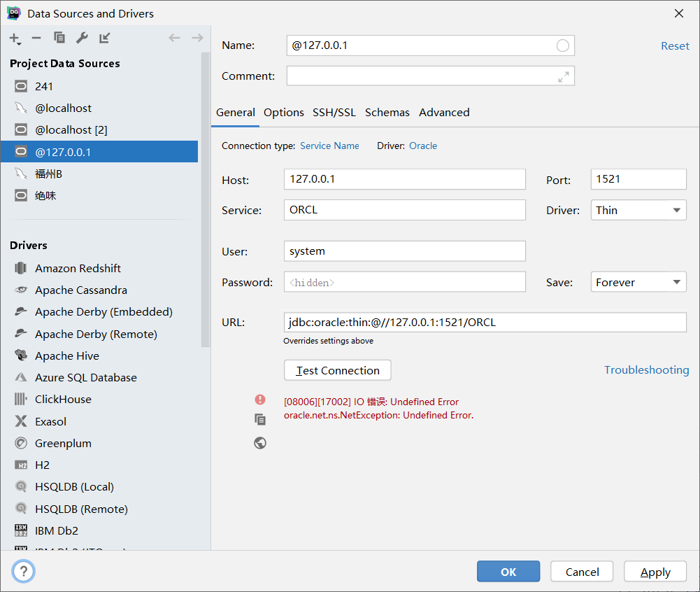
Task: Click the Cancel button
Action: pyautogui.click(x=582, y=572)
